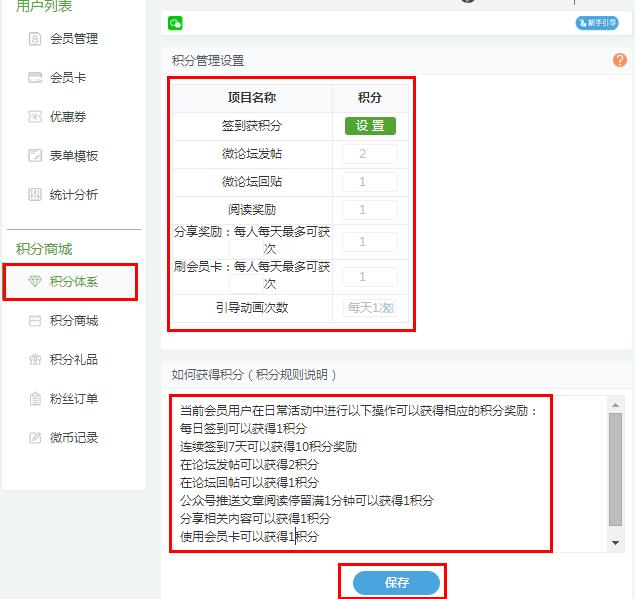Screen dimensions: 635x599
Task: Click the 粉丝订单 order icon
Action: click(35, 399)
